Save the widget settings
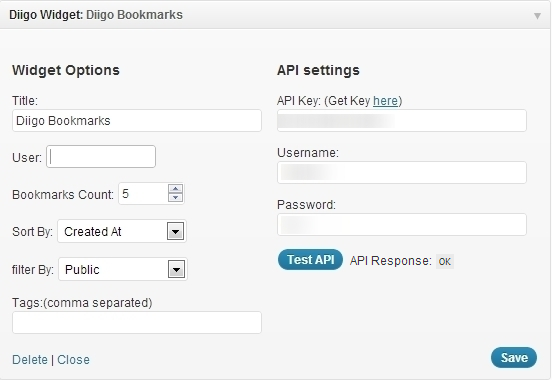This screenshot has width=552, height=380. pyautogui.click(x=514, y=357)
